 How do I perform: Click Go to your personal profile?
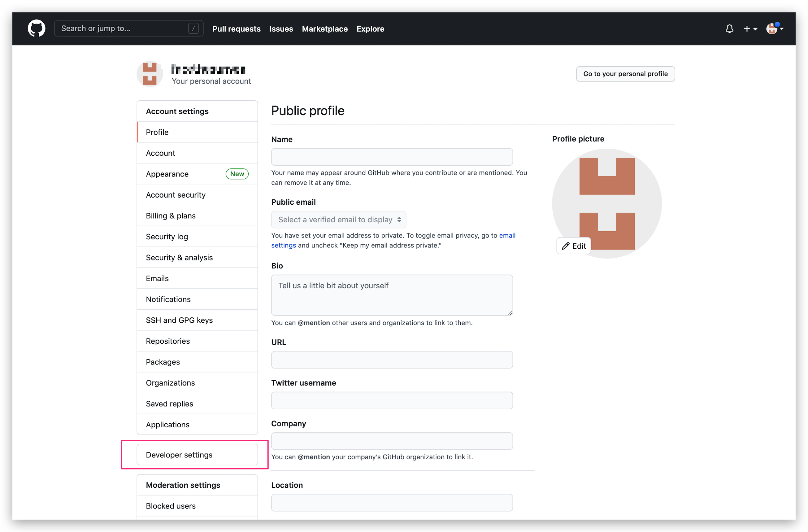[625, 74]
